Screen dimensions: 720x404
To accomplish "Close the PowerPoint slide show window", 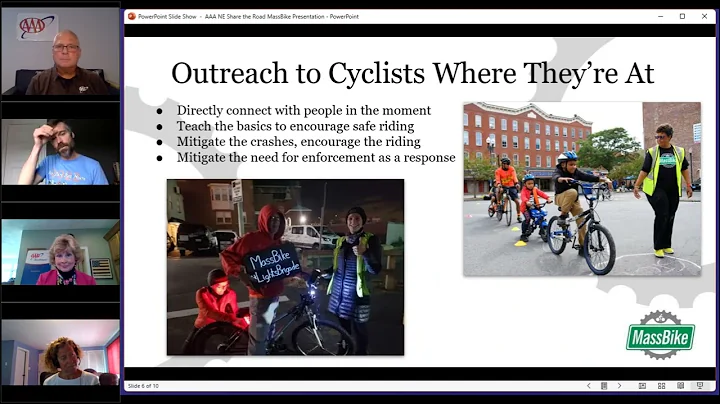I will click(x=704, y=16).
